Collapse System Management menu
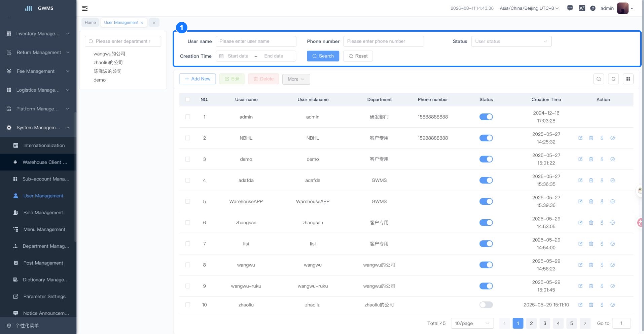This screenshot has height=334, width=644. coord(38,128)
